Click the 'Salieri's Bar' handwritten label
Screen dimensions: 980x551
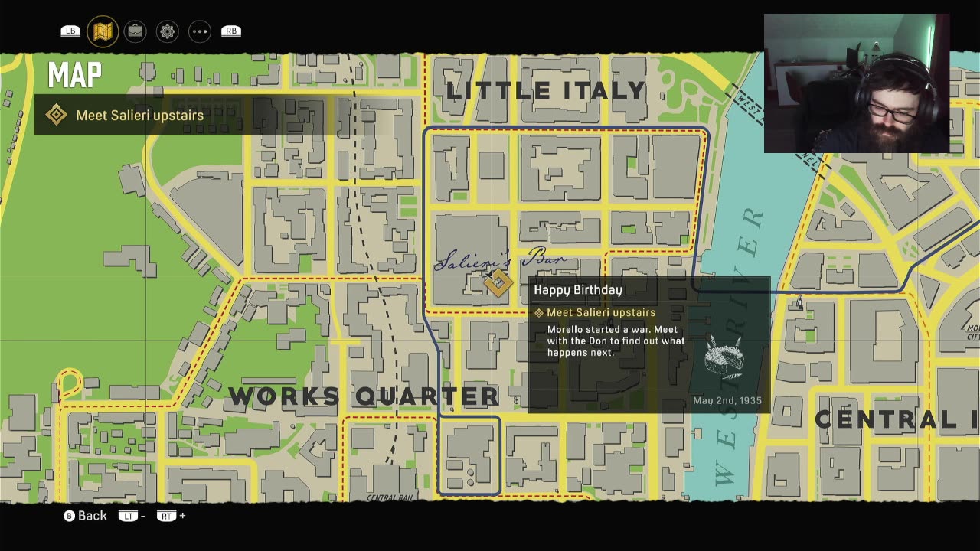point(501,259)
